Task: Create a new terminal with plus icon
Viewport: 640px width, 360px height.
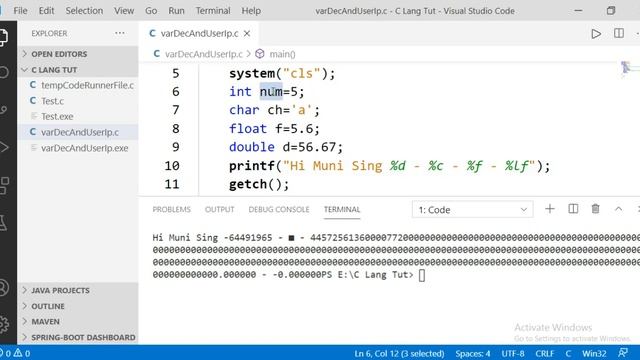Action: 550,209
